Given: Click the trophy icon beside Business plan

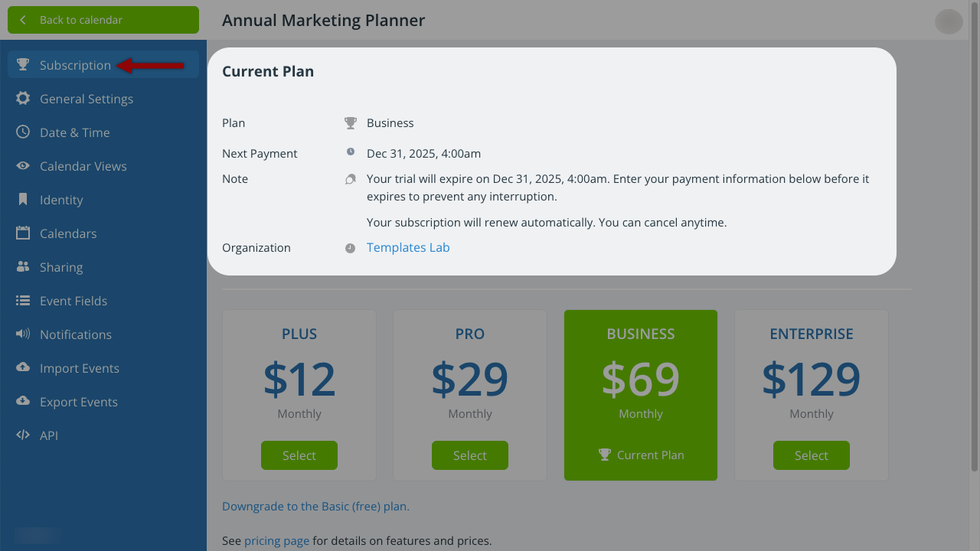Looking at the screenshot, I should pyautogui.click(x=351, y=123).
